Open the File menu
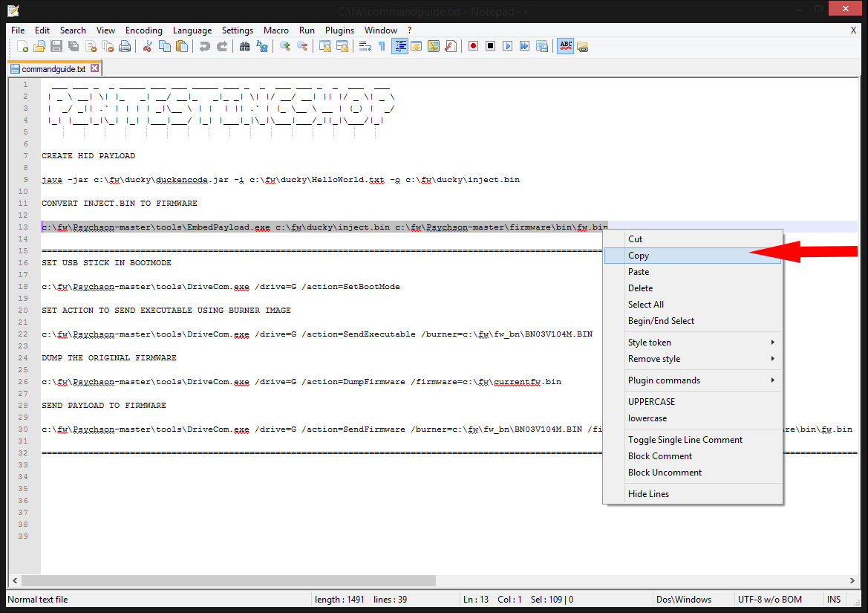Image resolution: width=868 pixels, height=613 pixels. coord(18,30)
